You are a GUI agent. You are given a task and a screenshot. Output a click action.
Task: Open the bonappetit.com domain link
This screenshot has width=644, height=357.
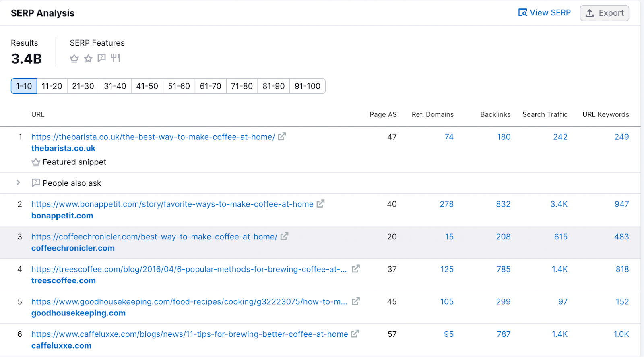point(62,216)
